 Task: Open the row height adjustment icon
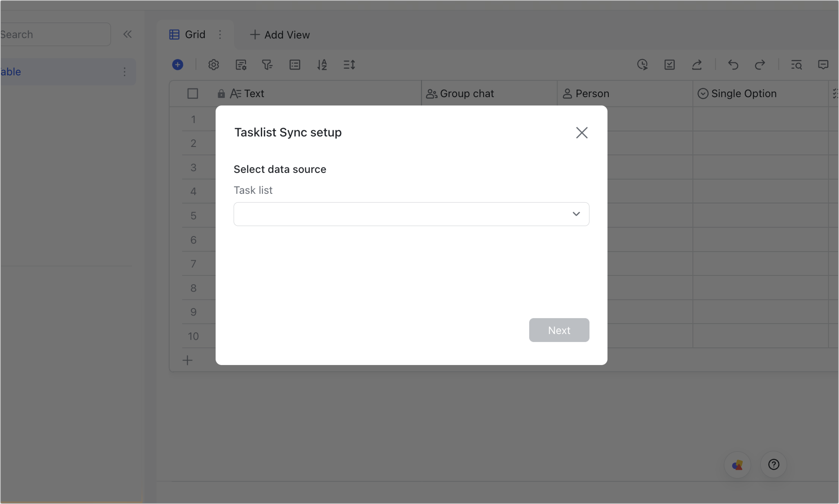point(349,64)
